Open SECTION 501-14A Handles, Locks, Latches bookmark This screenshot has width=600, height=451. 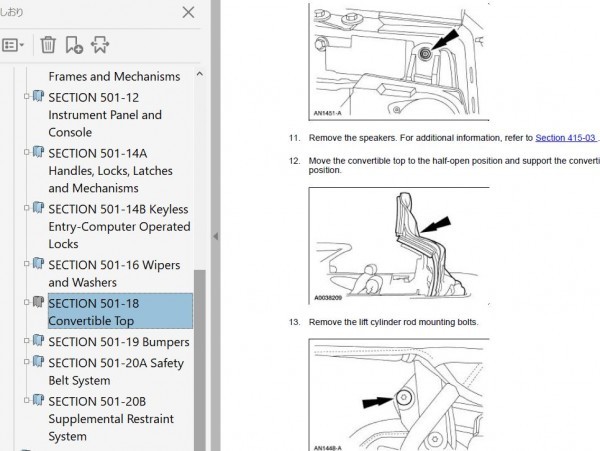point(111,171)
